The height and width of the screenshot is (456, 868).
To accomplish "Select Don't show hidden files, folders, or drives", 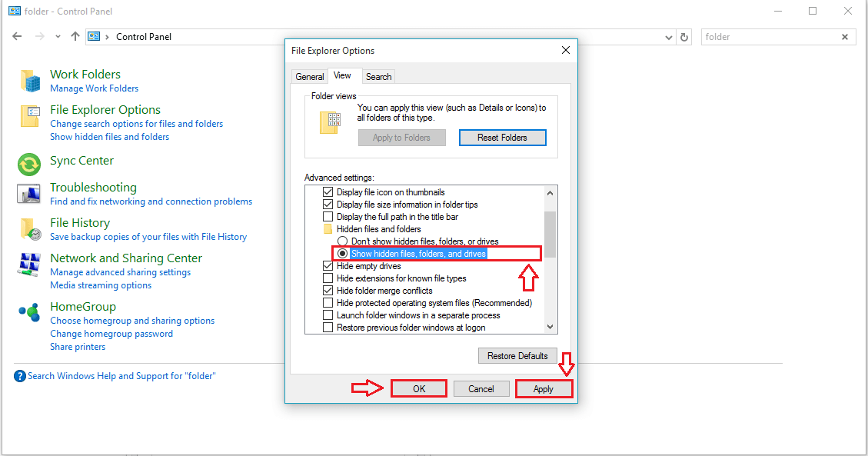I will click(343, 241).
